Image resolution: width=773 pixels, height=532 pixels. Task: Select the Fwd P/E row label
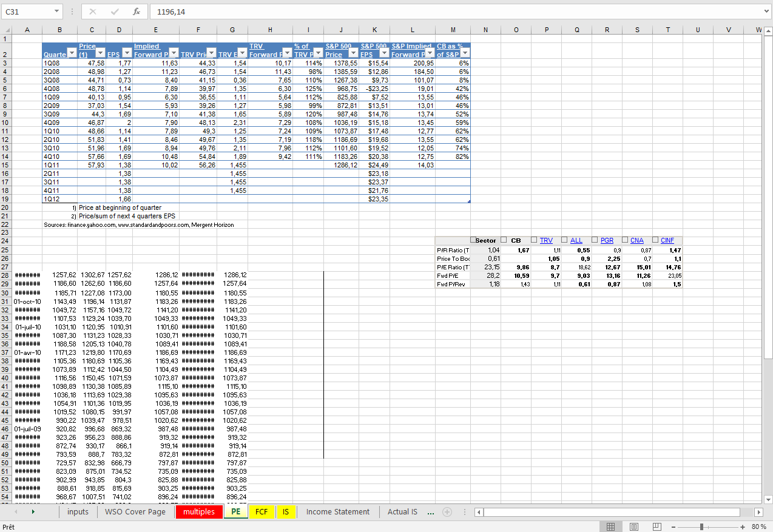point(453,275)
